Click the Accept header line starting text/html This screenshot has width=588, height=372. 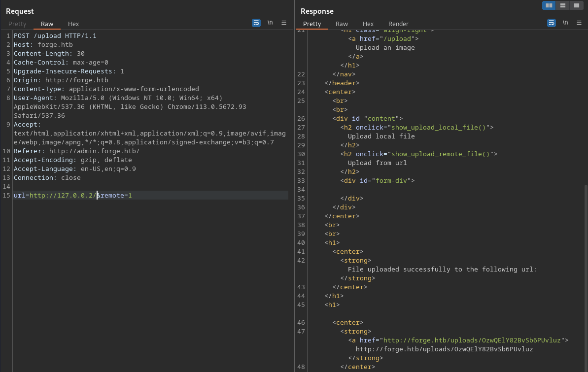(x=150, y=134)
